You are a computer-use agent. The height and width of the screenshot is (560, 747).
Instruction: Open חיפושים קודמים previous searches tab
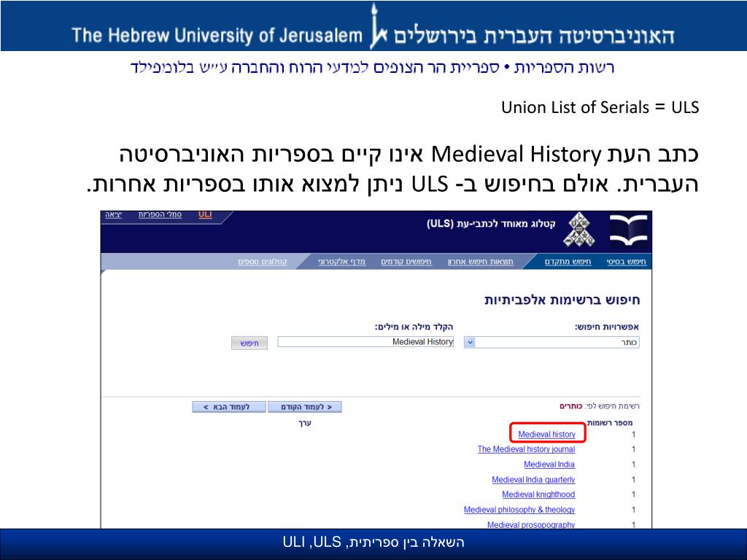(406, 262)
